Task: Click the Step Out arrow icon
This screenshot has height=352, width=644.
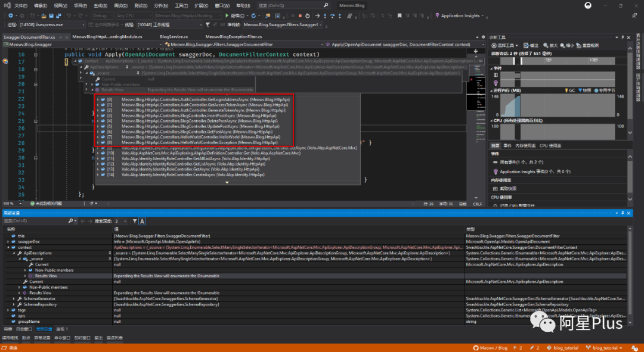Action: click(340, 15)
